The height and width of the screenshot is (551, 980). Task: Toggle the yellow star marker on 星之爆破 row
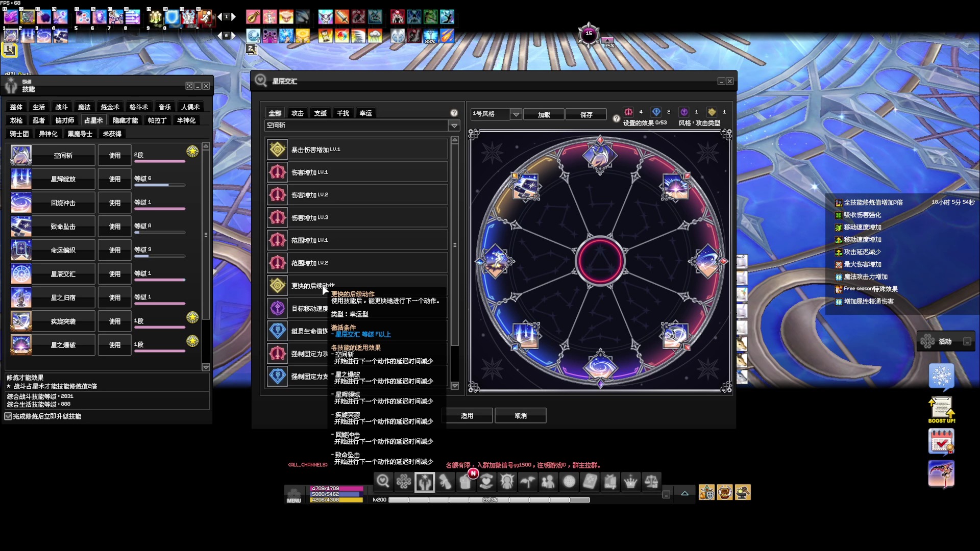click(x=192, y=341)
